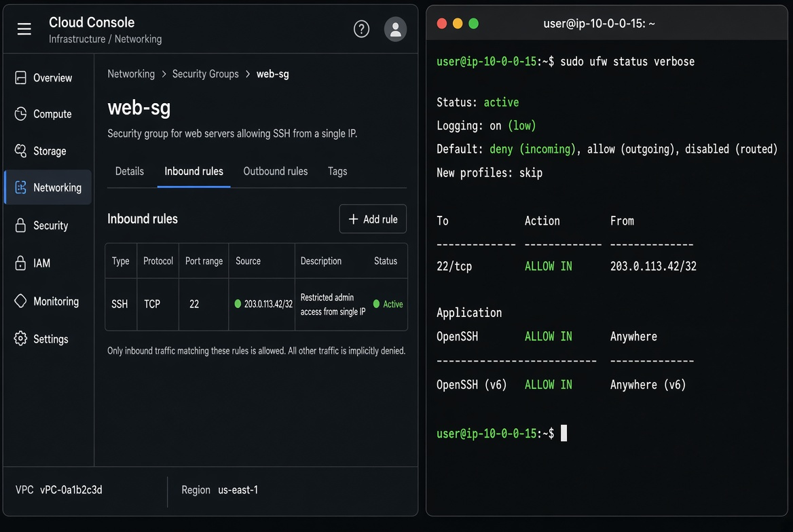Open the Compute section
The image size is (793, 532).
(x=48, y=114)
